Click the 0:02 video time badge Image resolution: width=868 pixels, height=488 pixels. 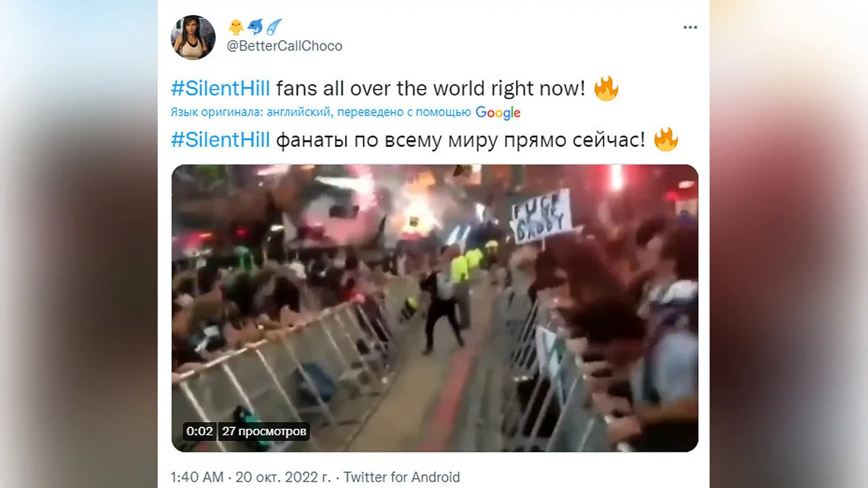pos(200,432)
